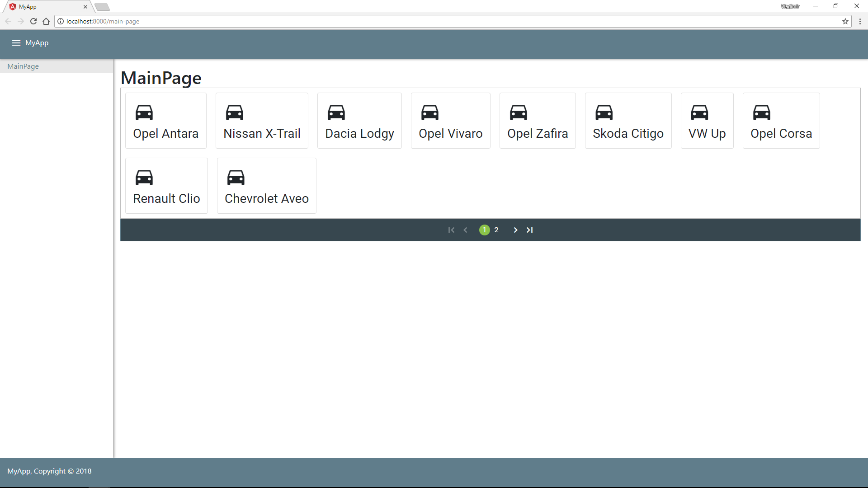
Task: Go to first page in paginator
Action: click(x=451, y=230)
